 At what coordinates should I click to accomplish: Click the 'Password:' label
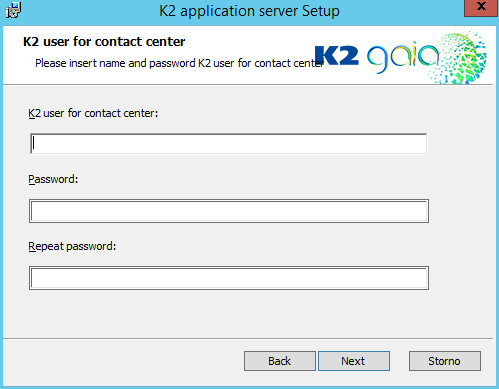(x=53, y=179)
